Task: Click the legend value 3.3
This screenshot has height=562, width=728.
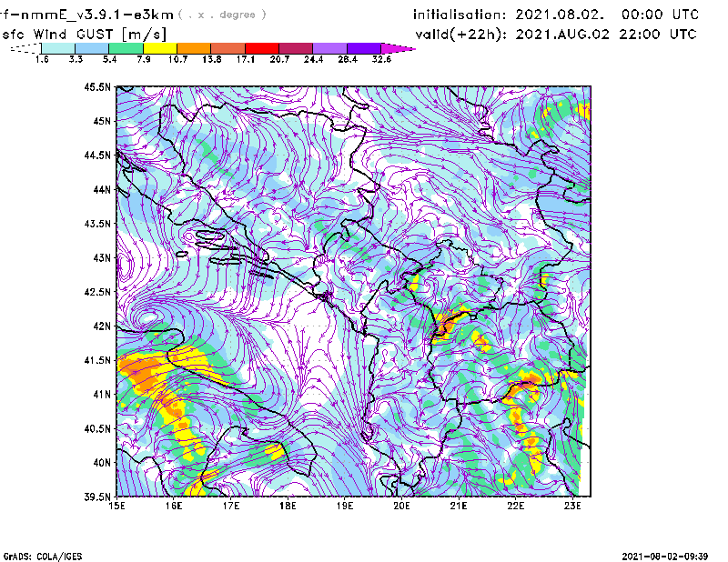Action: [76, 59]
